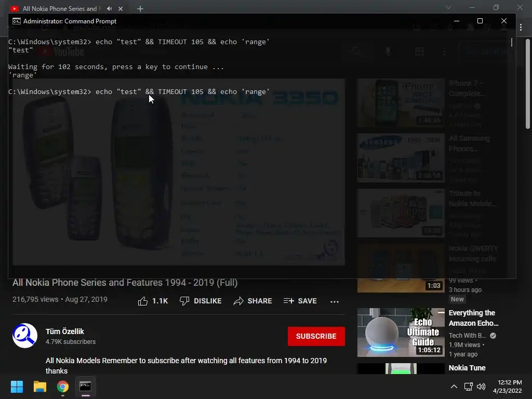Open network status tray icon

pos(469,387)
